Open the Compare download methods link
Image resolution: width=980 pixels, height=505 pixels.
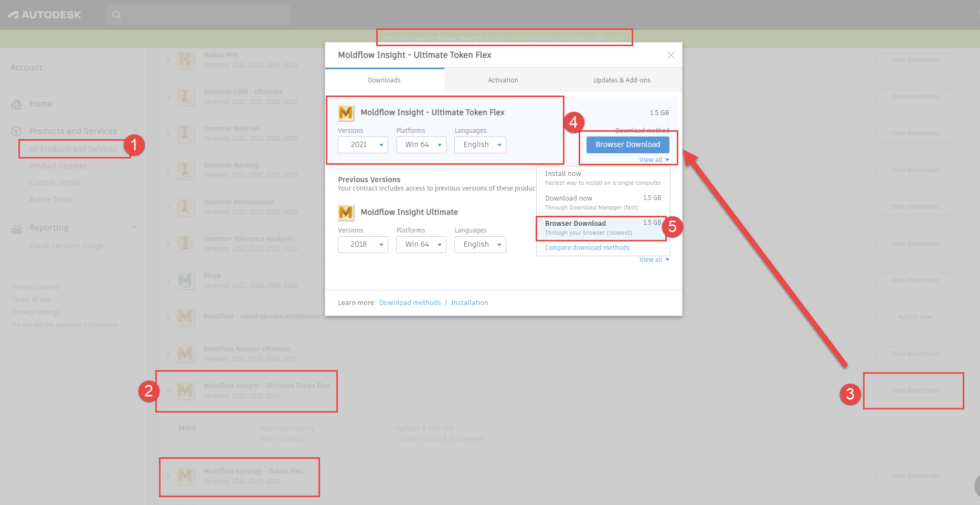[x=587, y=247]
